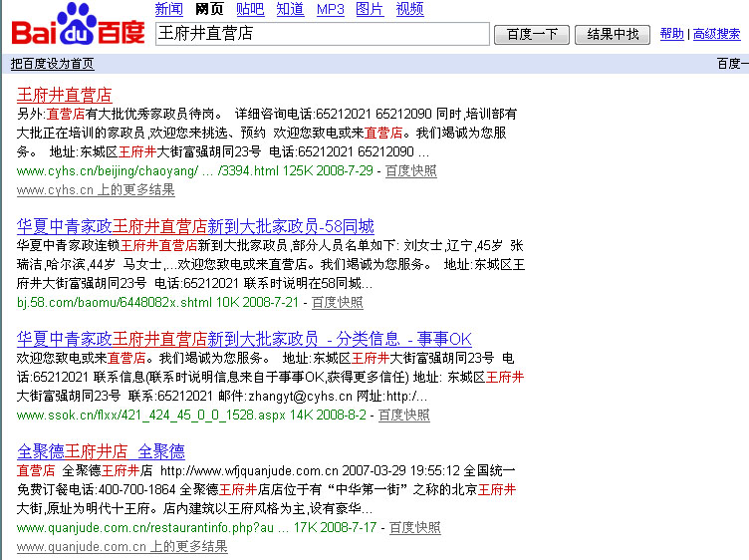Click the search input field
The width and height of the screenshot is (749, 560).
tap(323, 34)
